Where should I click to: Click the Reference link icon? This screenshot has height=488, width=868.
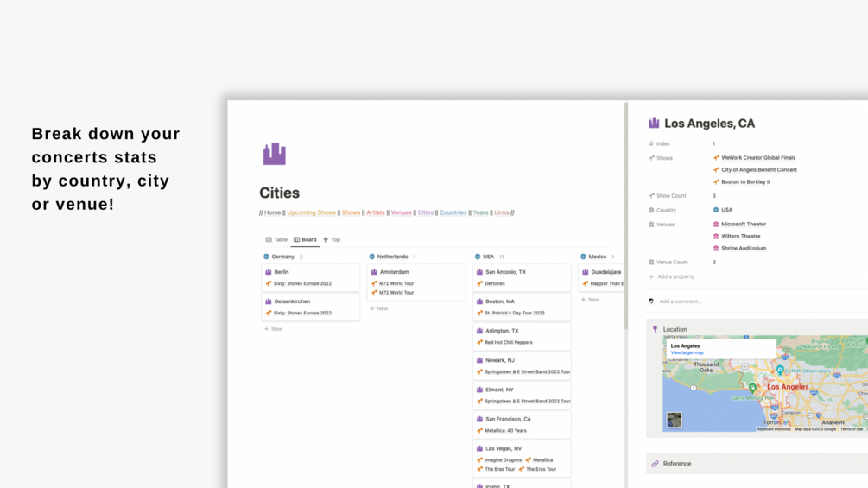(655, 464)
